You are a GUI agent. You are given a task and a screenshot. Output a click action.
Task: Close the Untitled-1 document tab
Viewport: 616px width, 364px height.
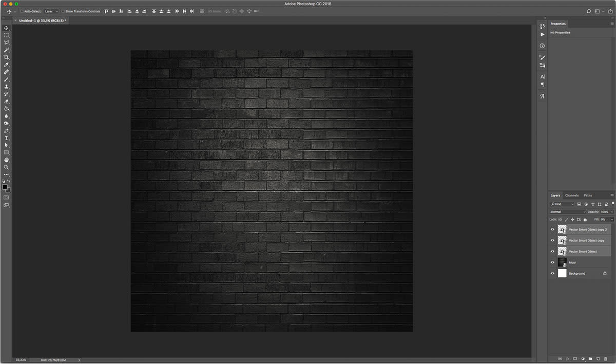(x=15, y=21)
